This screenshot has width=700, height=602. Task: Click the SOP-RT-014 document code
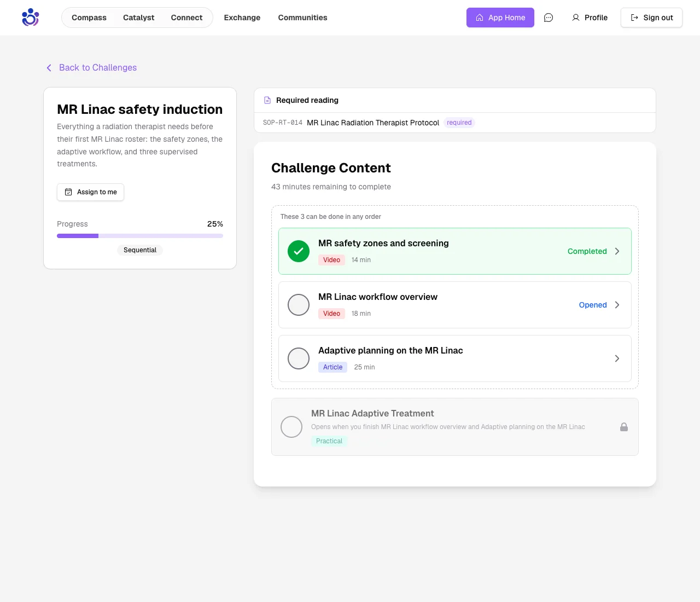(x=283, y=123)
